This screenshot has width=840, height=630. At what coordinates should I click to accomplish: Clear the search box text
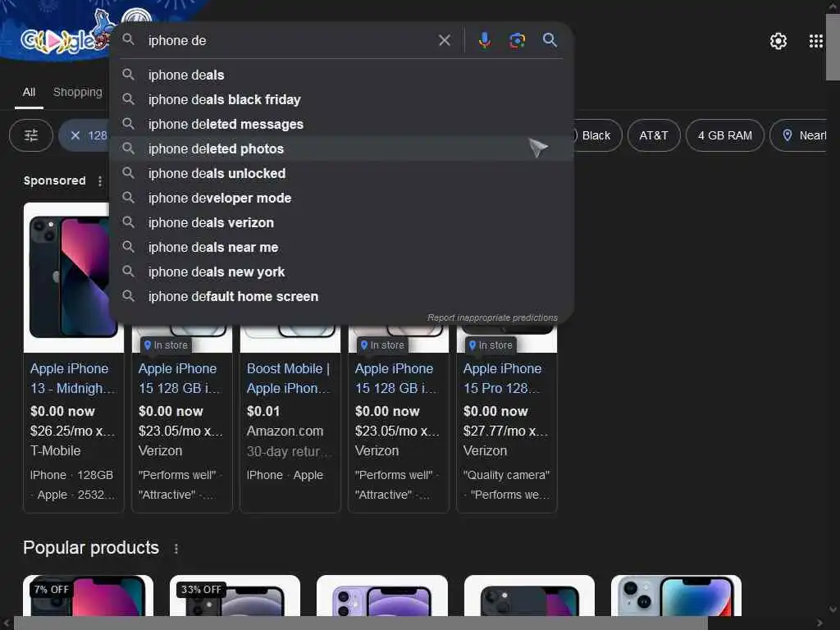tap(444, 40)
